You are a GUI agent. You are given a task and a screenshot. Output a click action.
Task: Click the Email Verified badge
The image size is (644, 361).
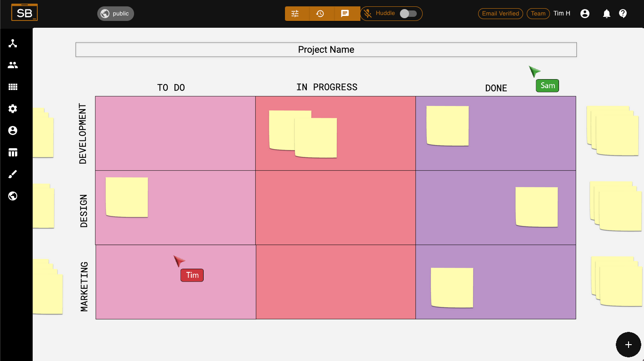pos(500,14)
